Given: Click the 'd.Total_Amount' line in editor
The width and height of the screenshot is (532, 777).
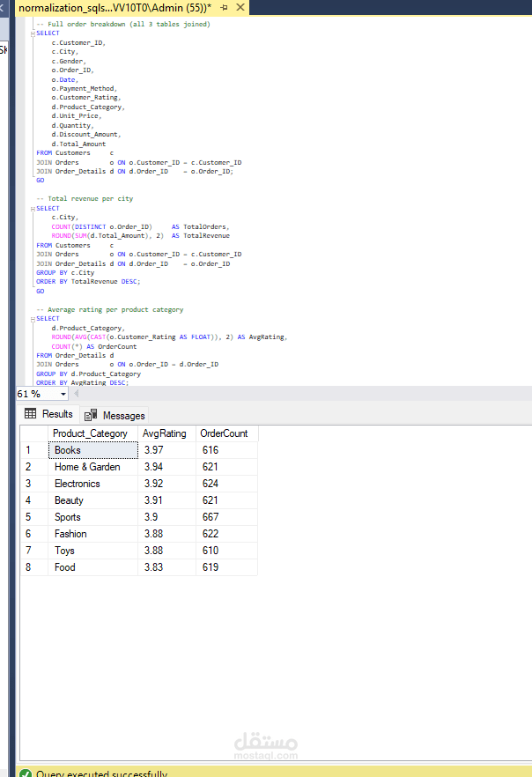Looking at the screenshot, I should coord(78,144).
